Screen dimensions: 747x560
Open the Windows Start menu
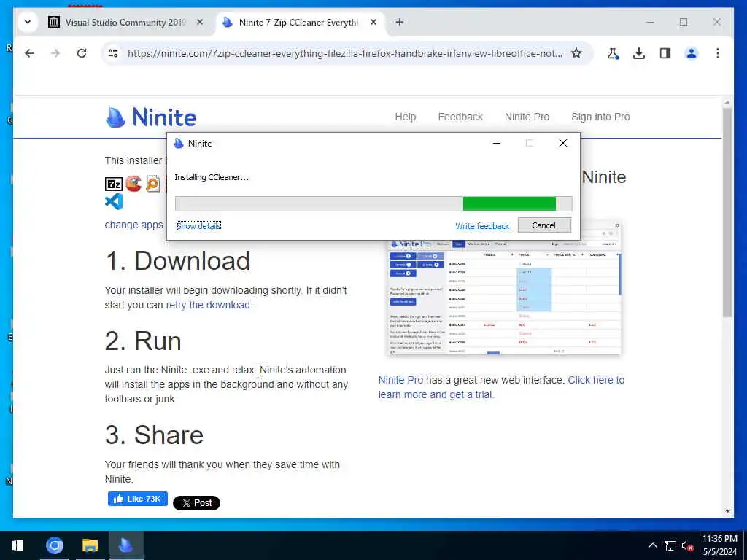18,545
